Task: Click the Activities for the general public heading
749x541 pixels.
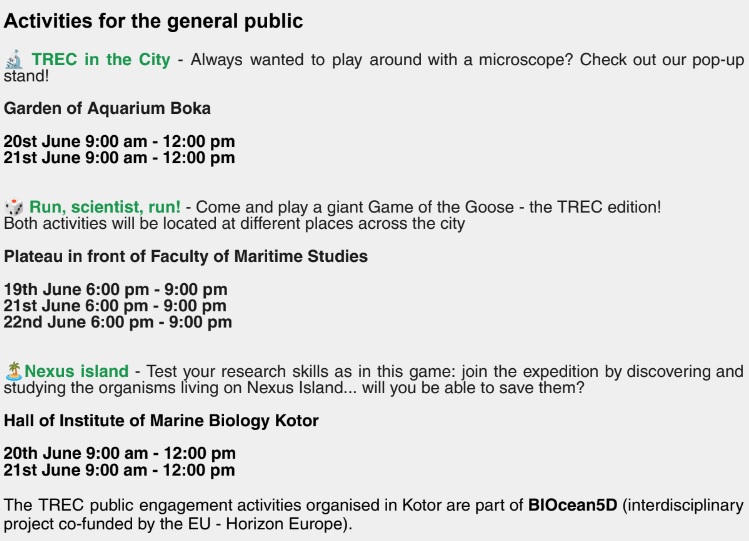Action: pyautogui.click(x=153, y=21)
